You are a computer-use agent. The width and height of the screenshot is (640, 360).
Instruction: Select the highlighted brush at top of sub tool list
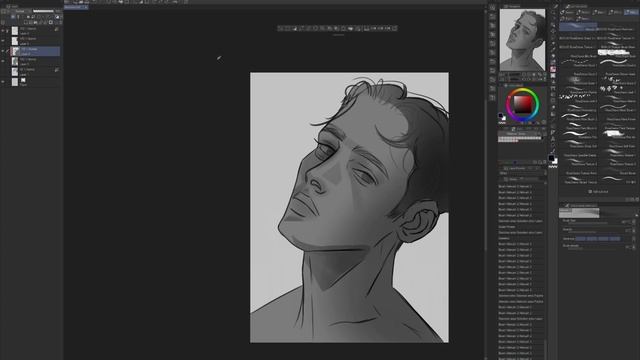click(578, 27)
